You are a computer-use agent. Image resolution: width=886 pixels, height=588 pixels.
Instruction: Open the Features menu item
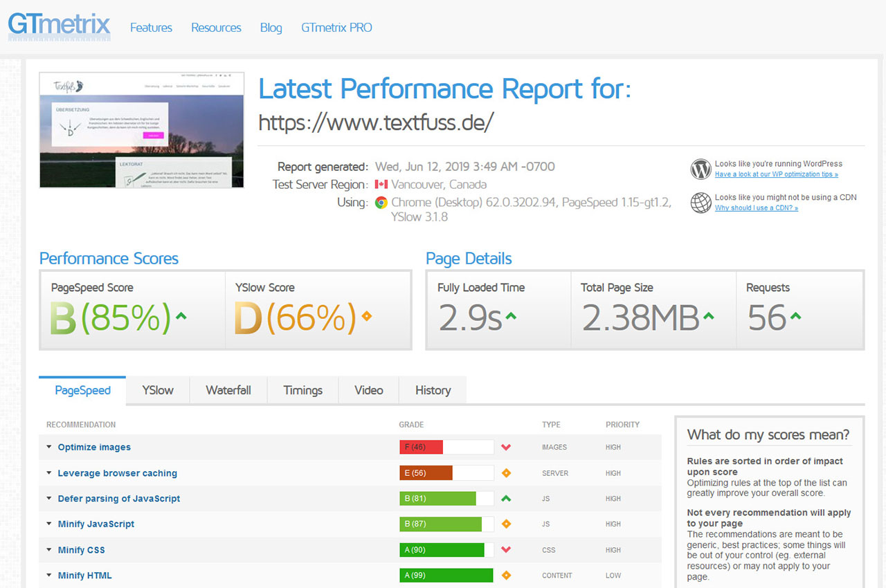point(151,28)
